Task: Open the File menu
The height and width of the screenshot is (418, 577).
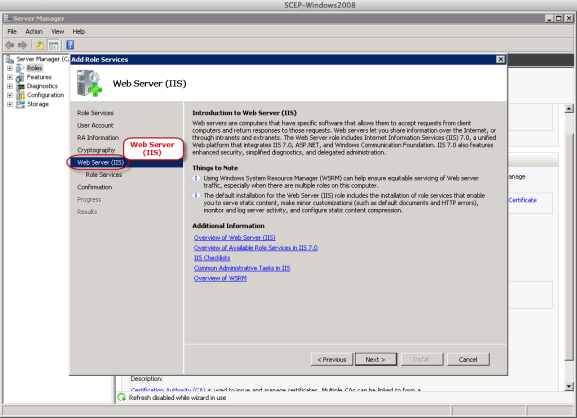Action: coord(12,32)
